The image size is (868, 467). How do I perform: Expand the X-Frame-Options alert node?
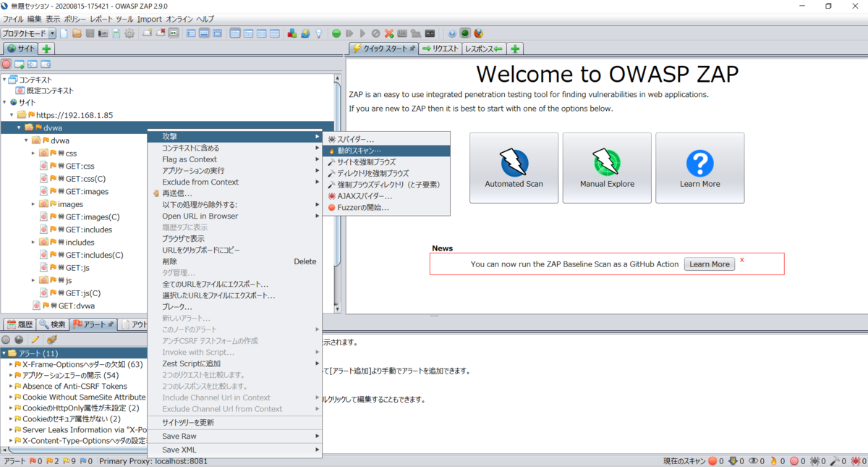click(11, 364)
